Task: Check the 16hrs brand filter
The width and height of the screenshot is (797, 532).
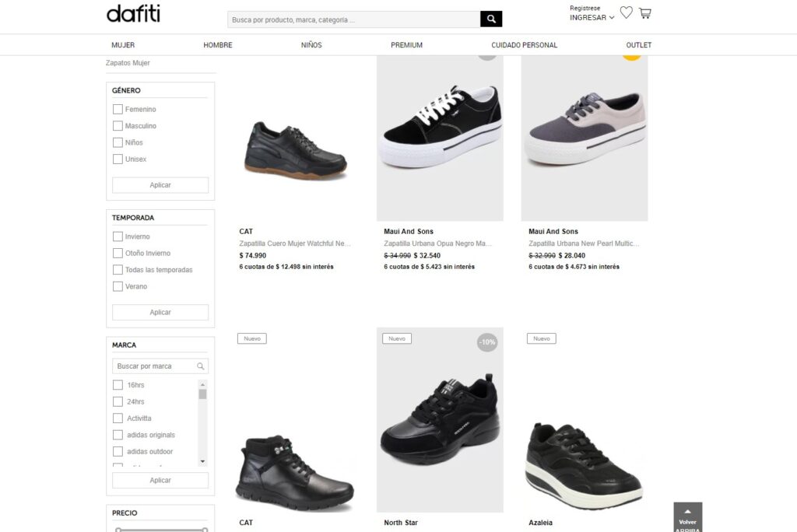Action: (118, 385)
